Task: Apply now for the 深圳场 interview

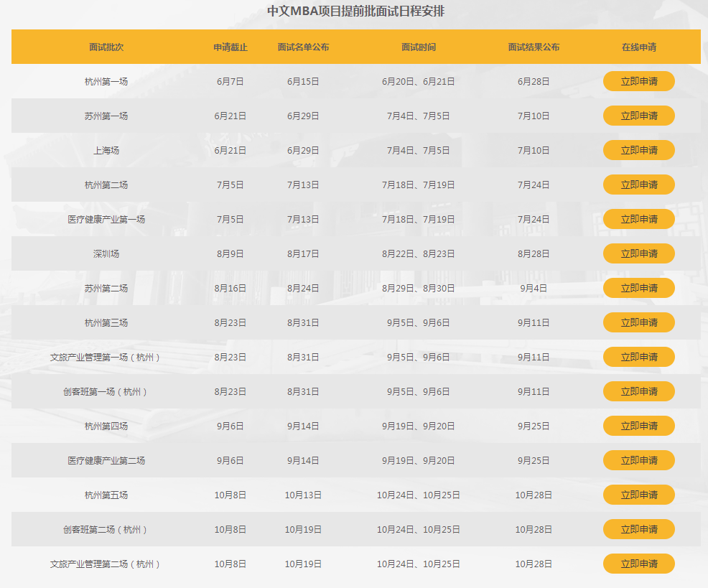Action: (638, 253)
